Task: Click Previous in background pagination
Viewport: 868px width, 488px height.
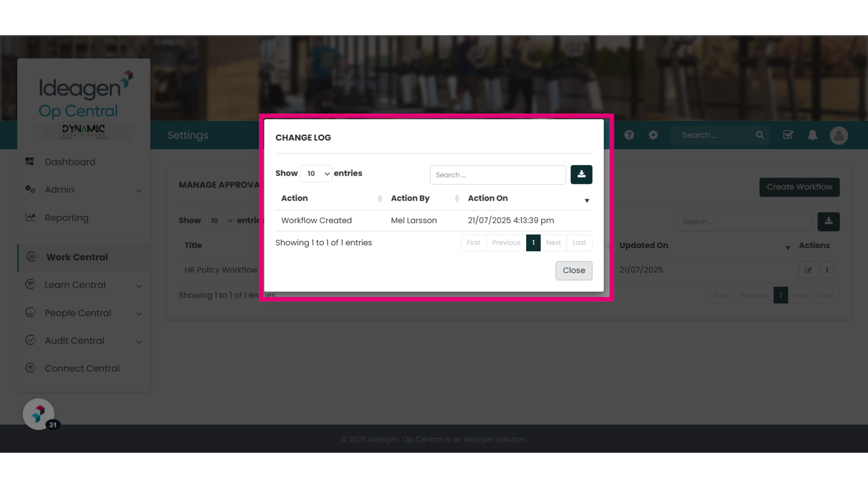Action: point(753,295)
